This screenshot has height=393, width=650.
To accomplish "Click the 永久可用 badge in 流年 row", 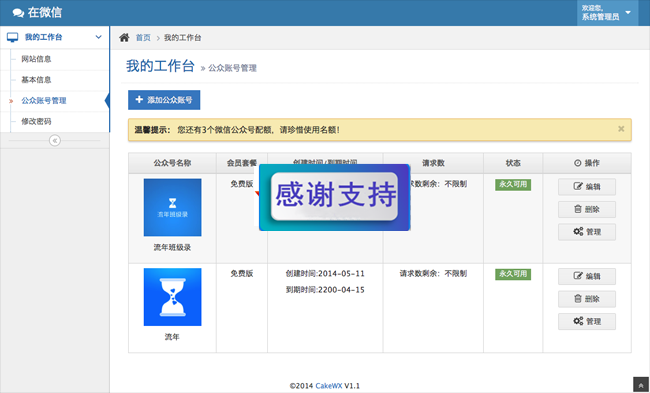I will point(513,274).
